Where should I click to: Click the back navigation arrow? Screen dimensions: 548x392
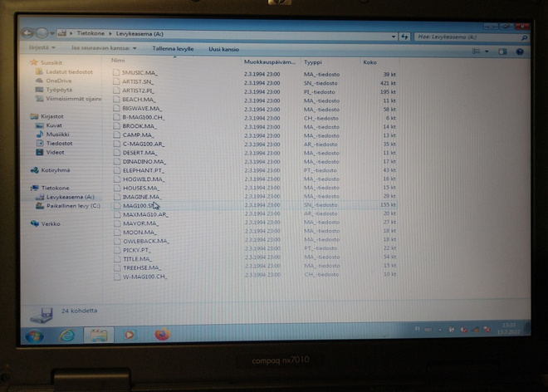coord(27,33)
